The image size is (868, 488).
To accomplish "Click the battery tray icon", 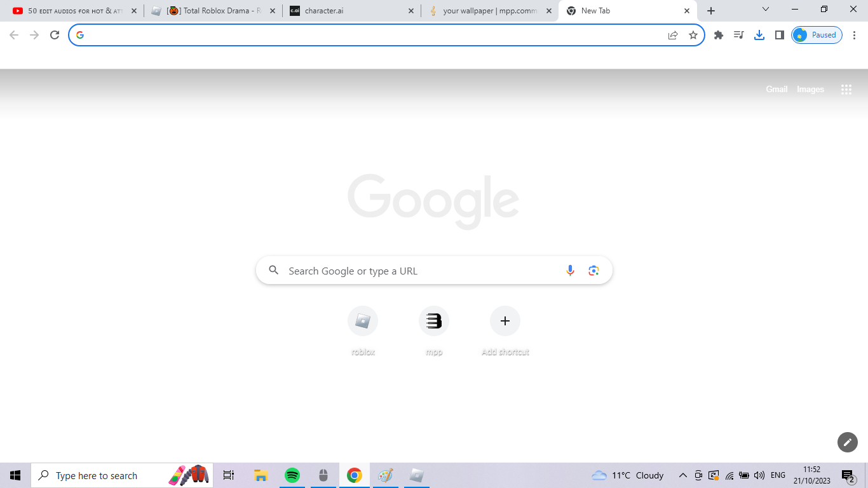I will [744, 475].
